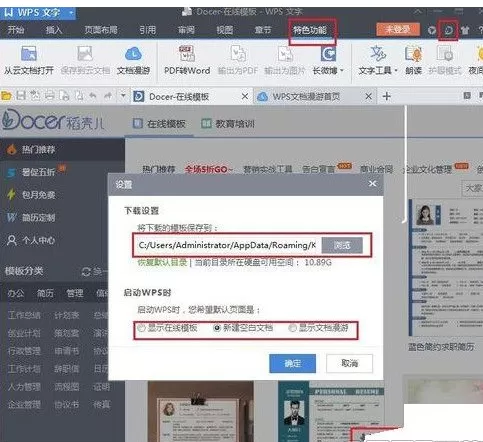Click the Docer 稻壳儿 logo

(x=52, y=121)
